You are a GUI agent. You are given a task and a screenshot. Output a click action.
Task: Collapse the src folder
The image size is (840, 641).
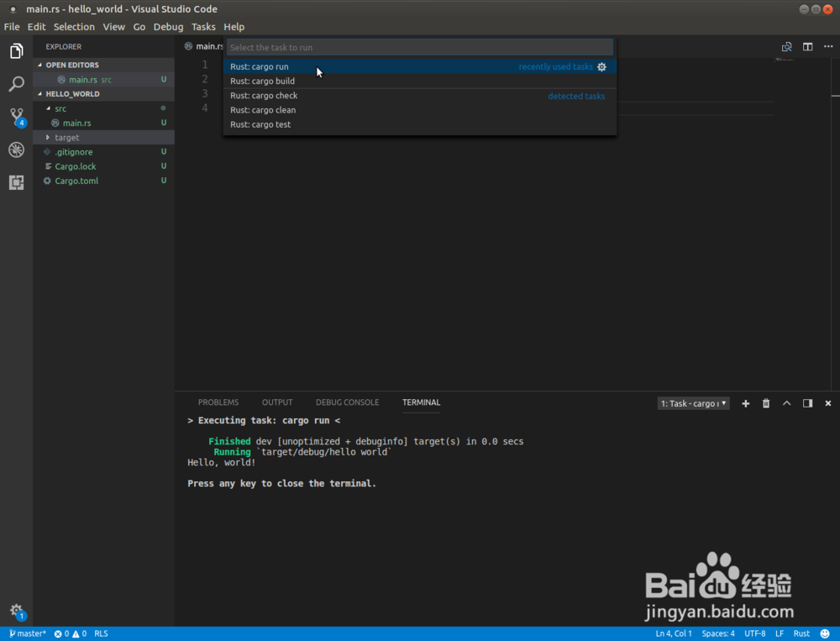click(48, 109)
